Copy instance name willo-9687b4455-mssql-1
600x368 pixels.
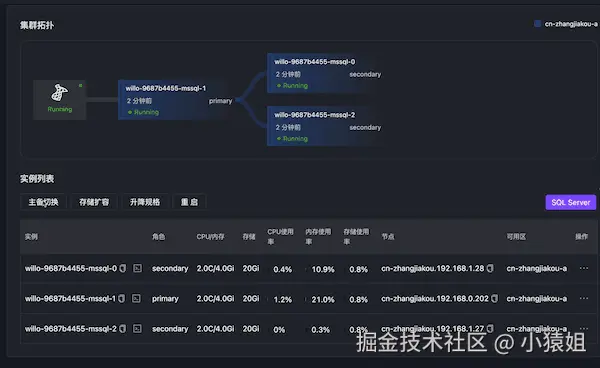(122, 298)
